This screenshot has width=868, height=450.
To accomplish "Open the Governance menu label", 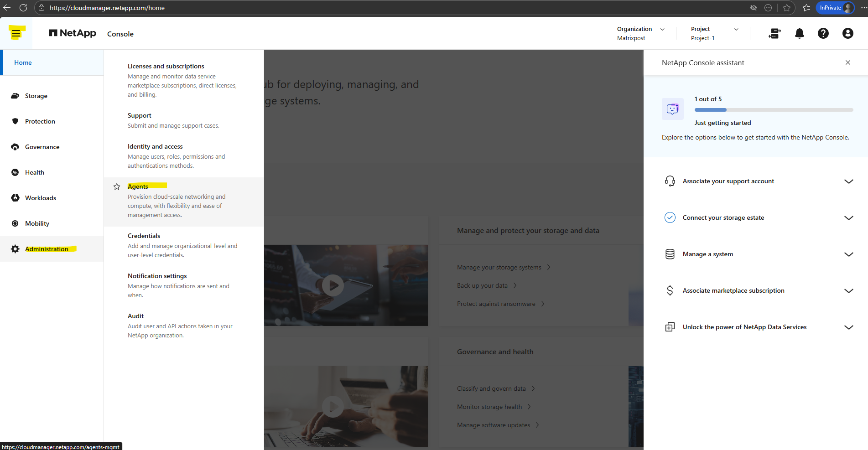I will coord(42,147).
